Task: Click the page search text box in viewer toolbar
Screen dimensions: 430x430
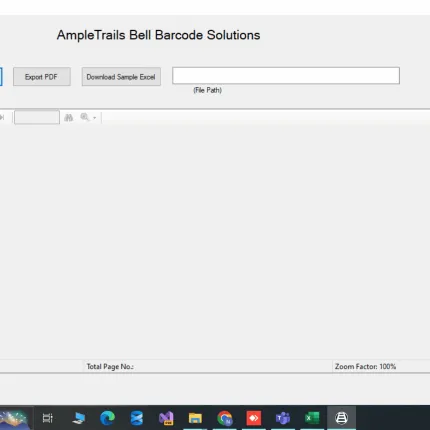Action: (37, 117)
